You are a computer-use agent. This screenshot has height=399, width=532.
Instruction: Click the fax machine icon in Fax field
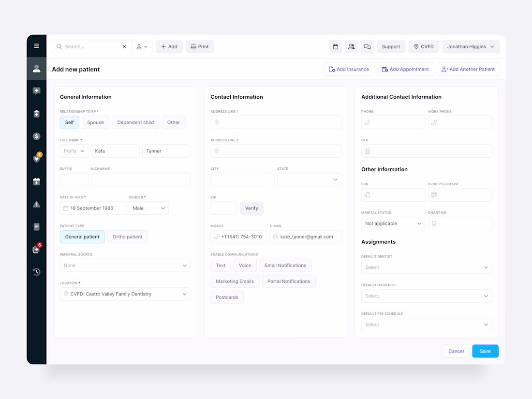pos(367,151)
